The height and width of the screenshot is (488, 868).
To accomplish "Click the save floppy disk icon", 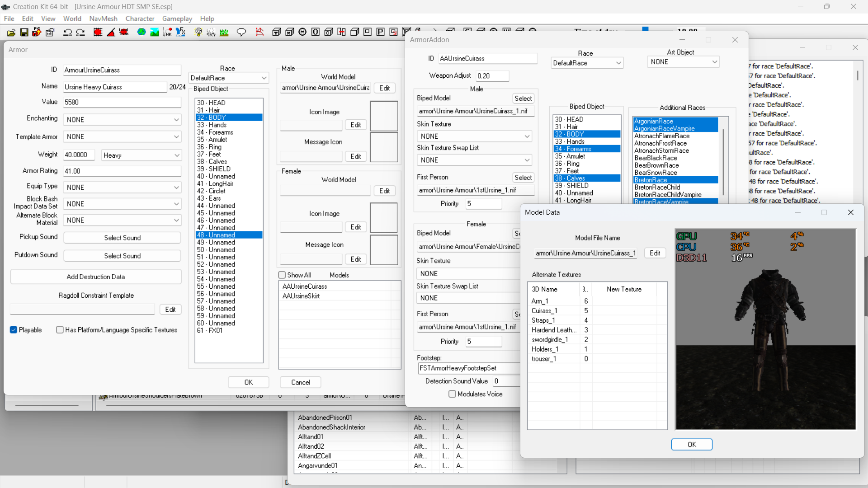I will pyautogui.click(x=24, y=32).
